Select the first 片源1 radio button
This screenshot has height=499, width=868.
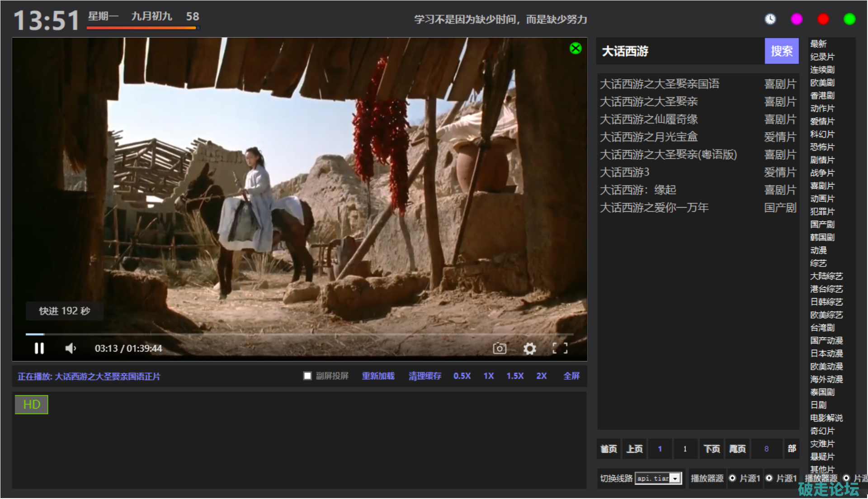click(732, 478)
